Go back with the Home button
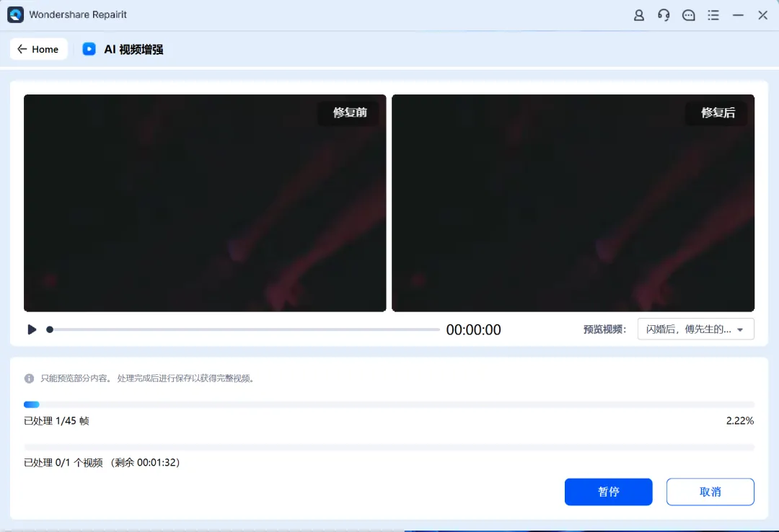Screen dimensions: 779x532 pyautogui.click(x=38, y=49)
